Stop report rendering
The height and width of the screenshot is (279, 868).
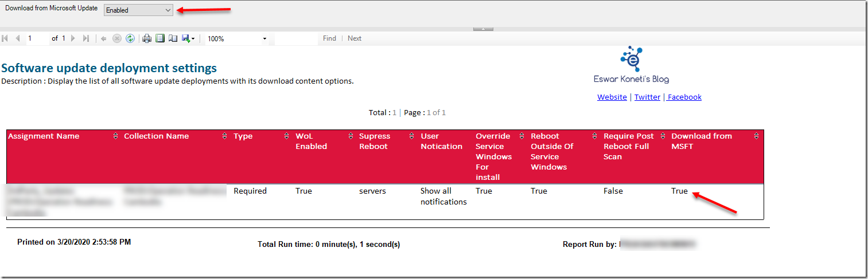coord(117,38)
